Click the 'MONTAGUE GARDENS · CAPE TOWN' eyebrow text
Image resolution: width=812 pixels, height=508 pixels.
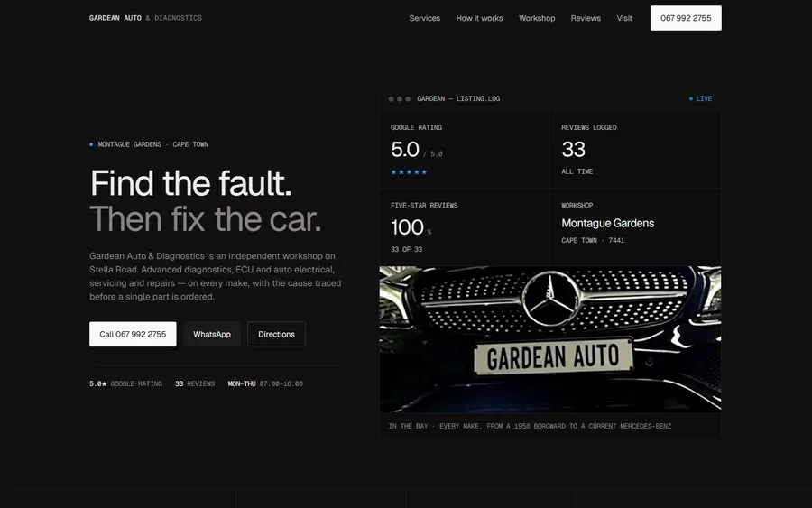(152, 144)
